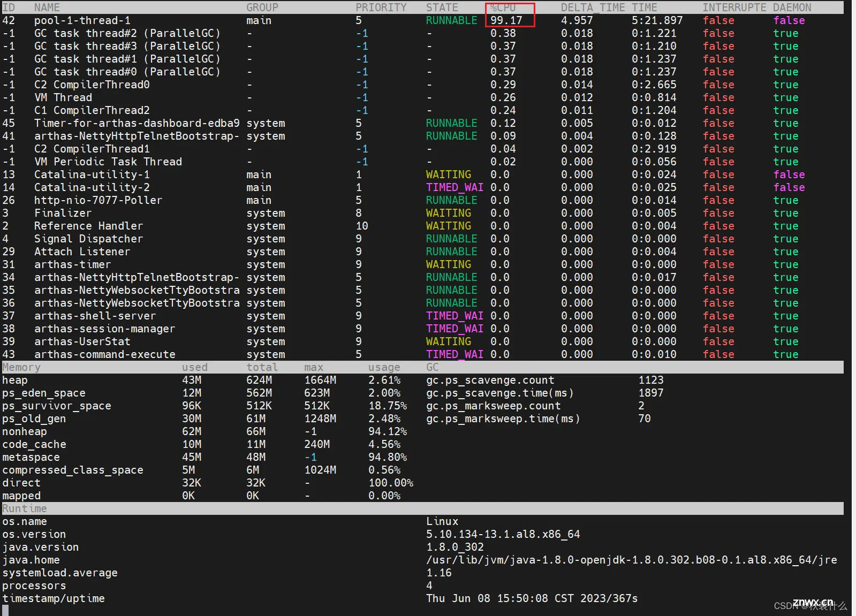Click the 5:21.897 TIME value

tap(657, 20)
